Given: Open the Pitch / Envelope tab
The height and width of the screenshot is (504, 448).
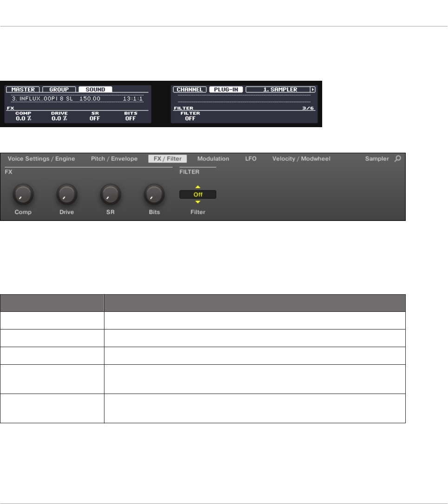Looking at the screenshot, I should point(114,158).
